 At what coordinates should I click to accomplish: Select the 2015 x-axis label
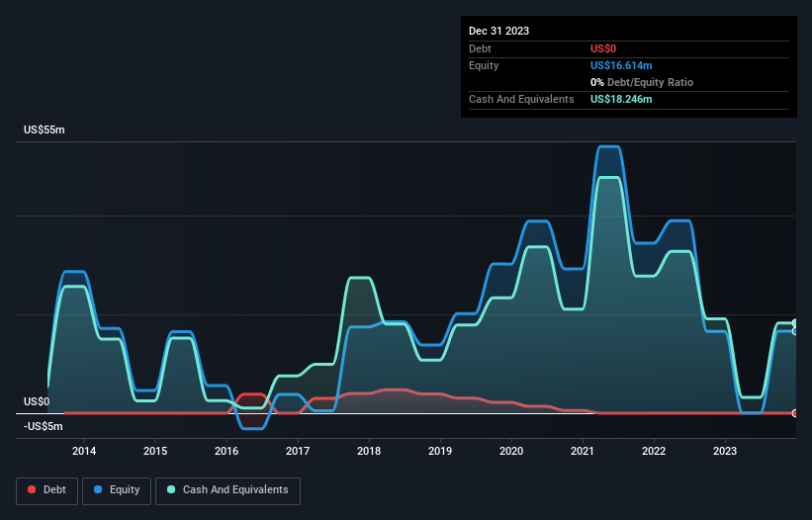point(155,451)
